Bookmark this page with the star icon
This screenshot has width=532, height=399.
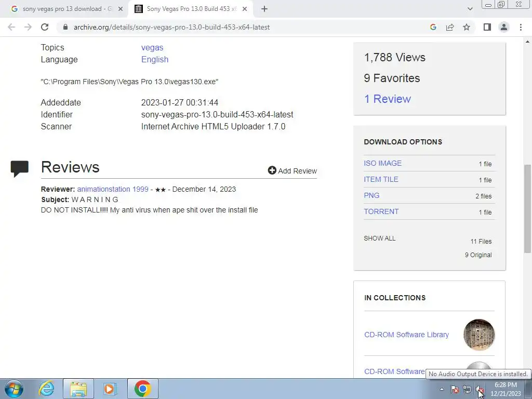click(467, 27)
